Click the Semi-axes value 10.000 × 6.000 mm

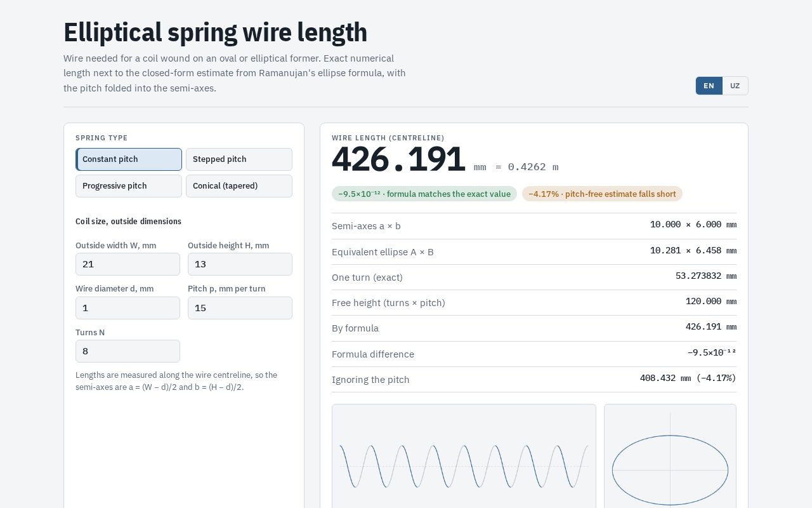(693, 224)
